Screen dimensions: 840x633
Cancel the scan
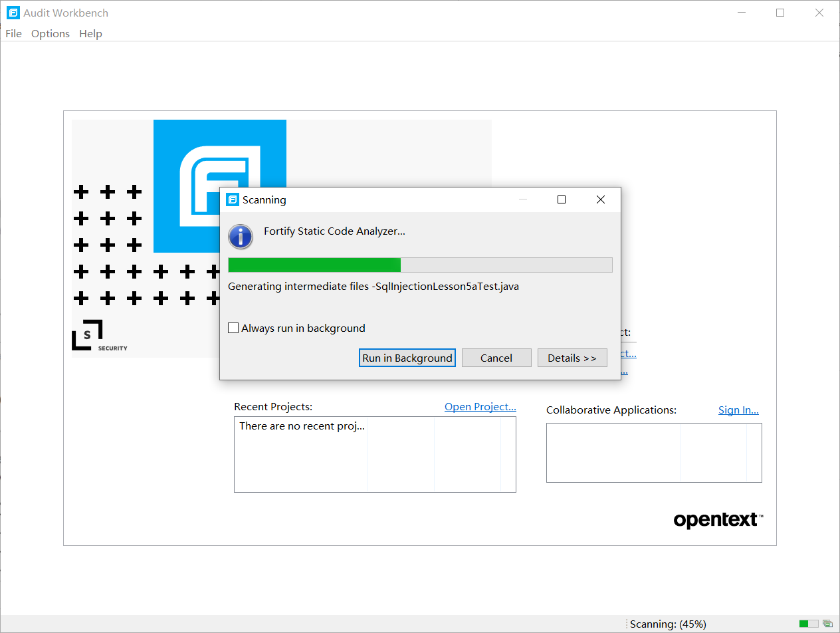click(496, 358)
